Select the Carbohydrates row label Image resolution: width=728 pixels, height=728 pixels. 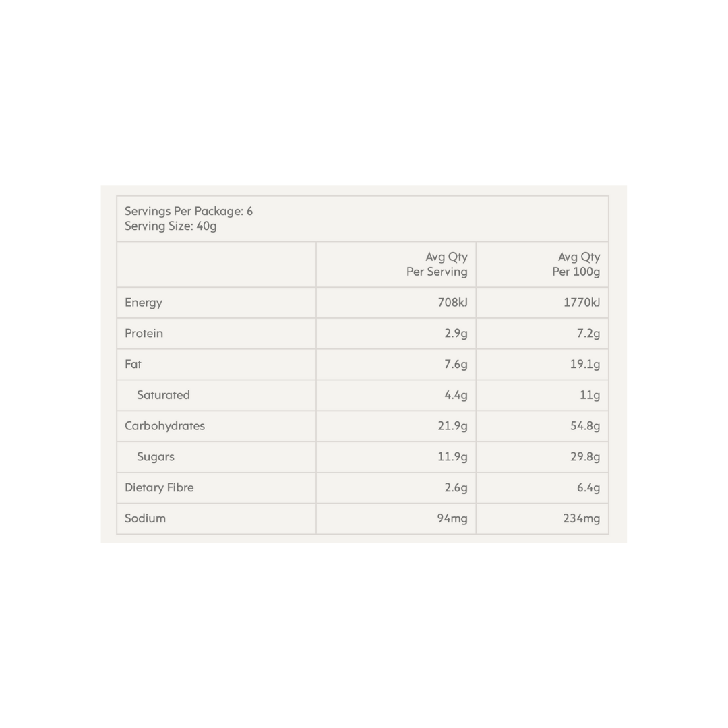coord(164,426)
